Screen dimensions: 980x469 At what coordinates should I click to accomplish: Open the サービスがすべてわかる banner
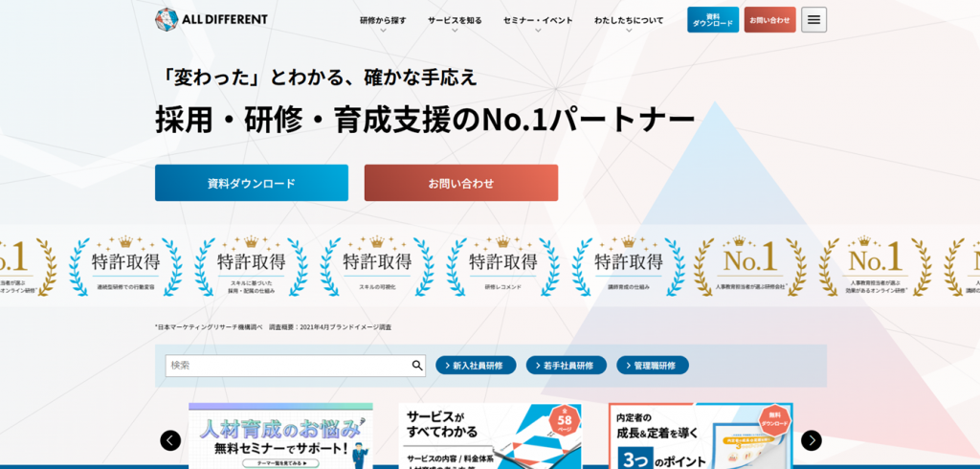[490, 435]
